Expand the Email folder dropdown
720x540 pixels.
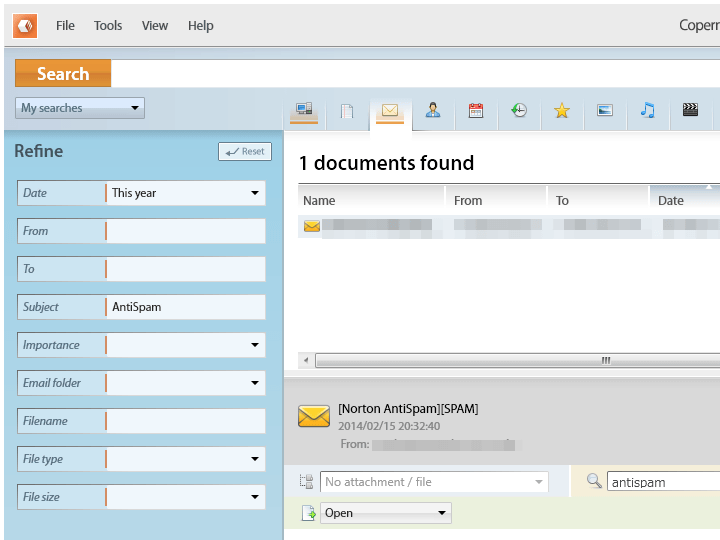(186, 383)
